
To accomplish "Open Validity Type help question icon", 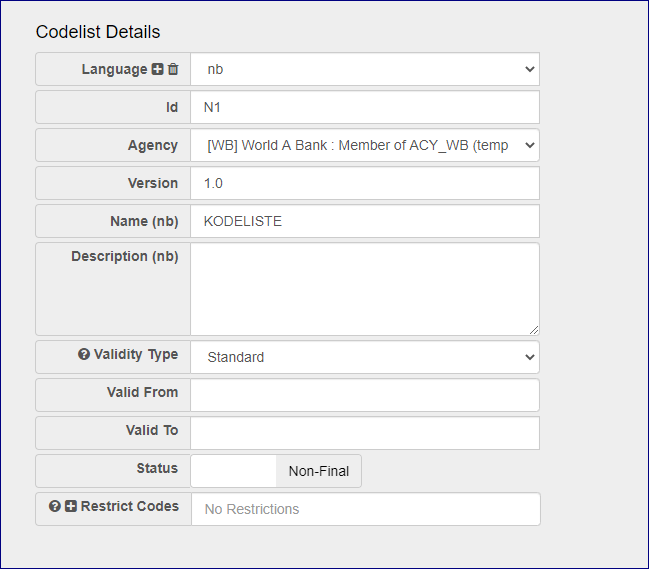I will (x=84, y=355).
